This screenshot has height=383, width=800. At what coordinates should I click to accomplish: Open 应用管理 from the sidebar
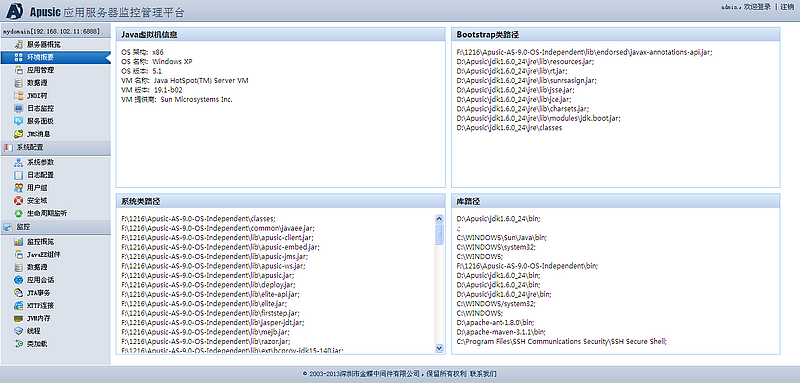[x=40, y=70]
